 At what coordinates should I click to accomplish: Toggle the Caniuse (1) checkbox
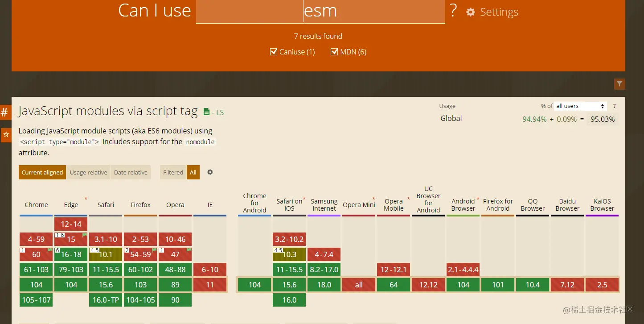pyautogui.click(x=274, y=52)
